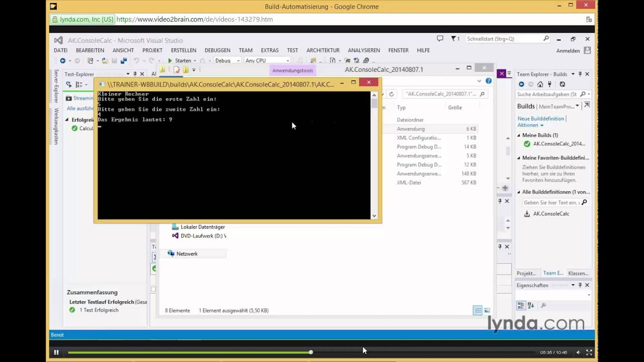Click the Neue Builddefinition link
The height and width of the screenshot is (362, 644).
pos(541,119)
